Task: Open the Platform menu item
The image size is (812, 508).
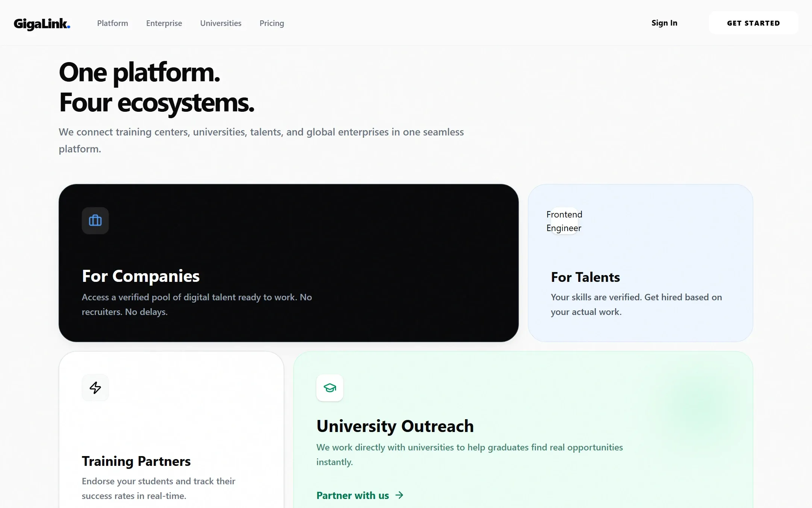Action: pyautogui.click(x=112, y=23)
